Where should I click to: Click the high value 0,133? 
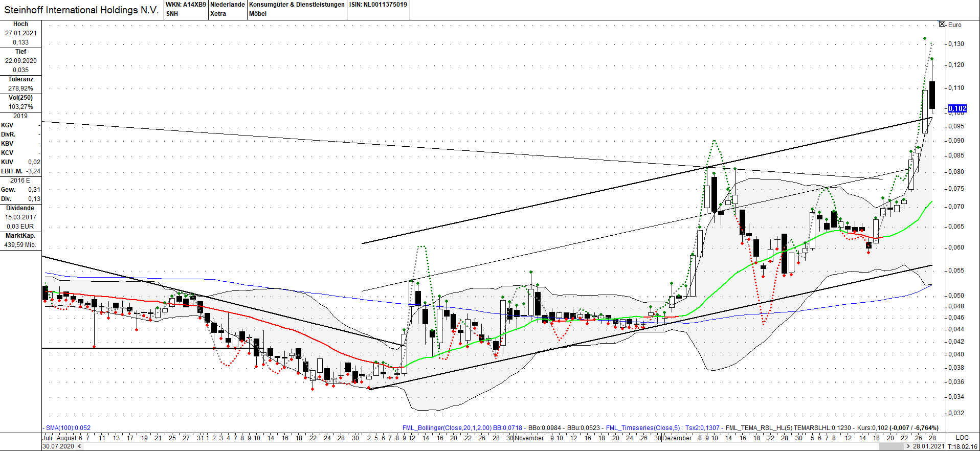click(x=21, y=42)
